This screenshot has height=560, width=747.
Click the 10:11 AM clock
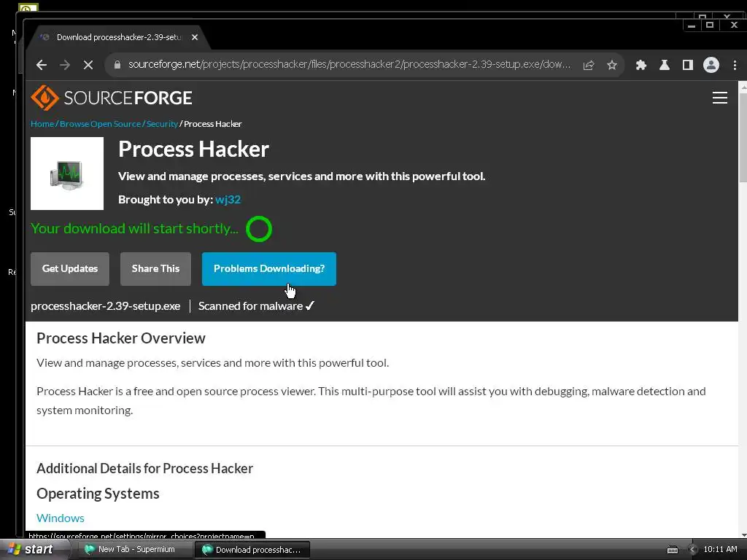pyautogui.click(x=720, y=550)
